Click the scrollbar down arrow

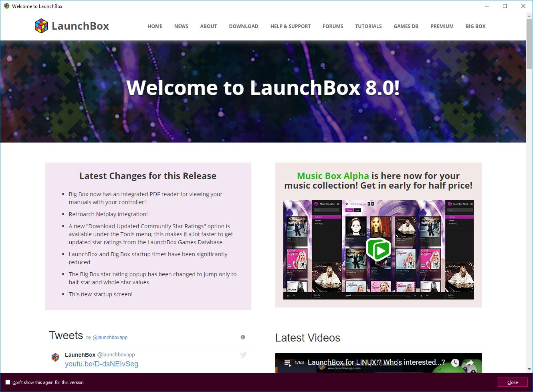pos(529,370)
